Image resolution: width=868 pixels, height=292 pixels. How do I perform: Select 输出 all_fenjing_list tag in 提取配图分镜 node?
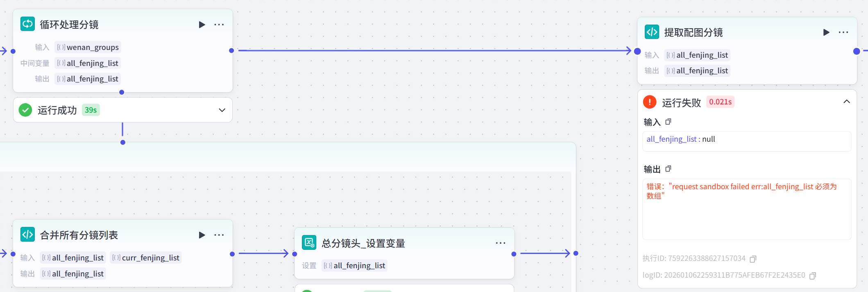point(697,70)
